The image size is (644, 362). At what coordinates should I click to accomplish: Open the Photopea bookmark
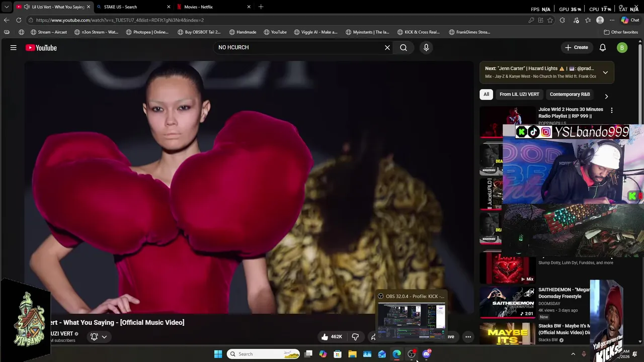[x=147, y=32]
